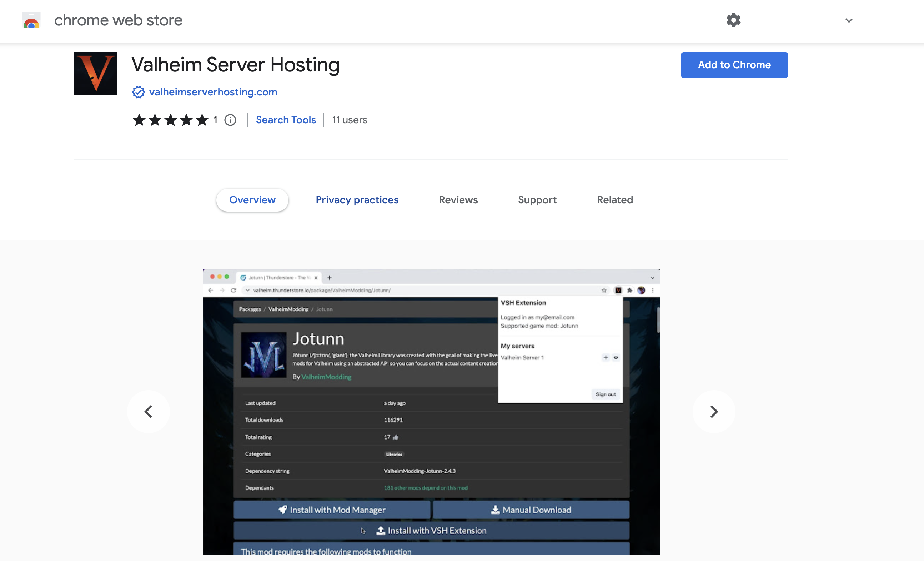The width and height of the screenshot is (924, 561).
Task: Switch to the Related tab
Action: point(614,200)
